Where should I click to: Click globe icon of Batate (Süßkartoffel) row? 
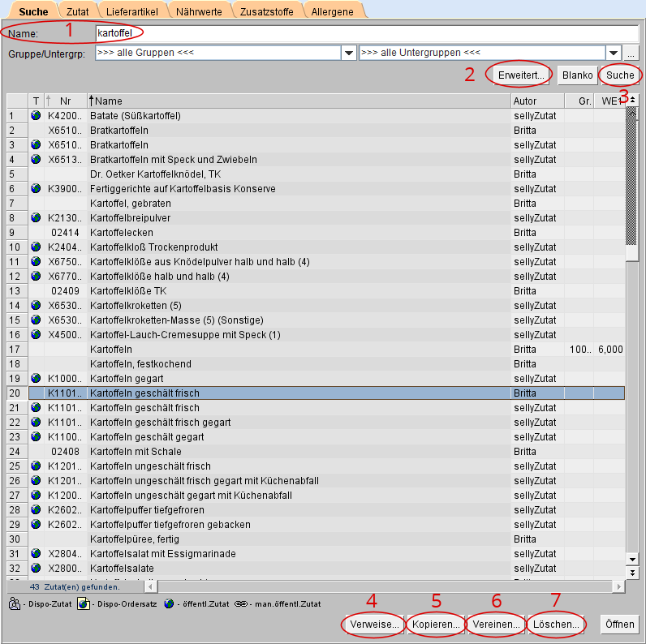click(36, 116)
